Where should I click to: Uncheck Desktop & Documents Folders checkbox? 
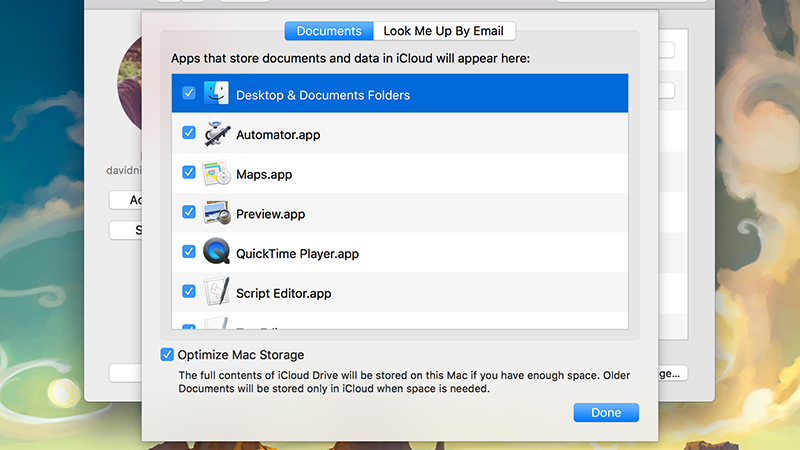(x=189, y=93)
